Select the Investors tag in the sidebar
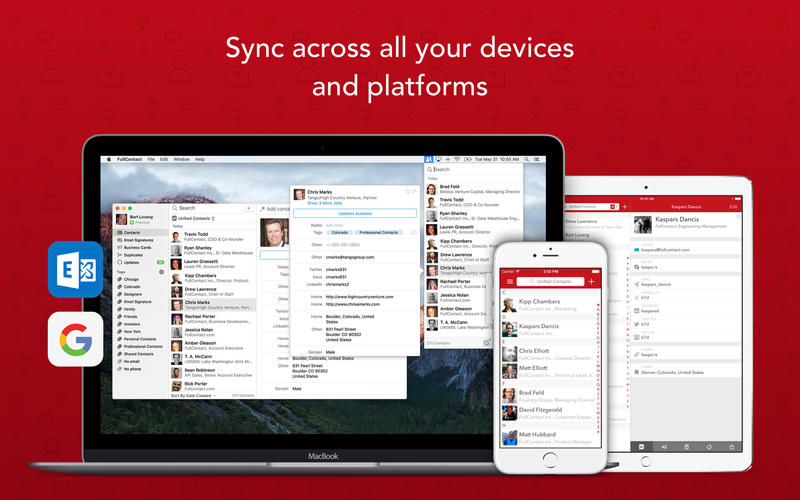Image resolution: width=800 pixels, height=500 pixels. pyautogui.click(x=140, y=324)
